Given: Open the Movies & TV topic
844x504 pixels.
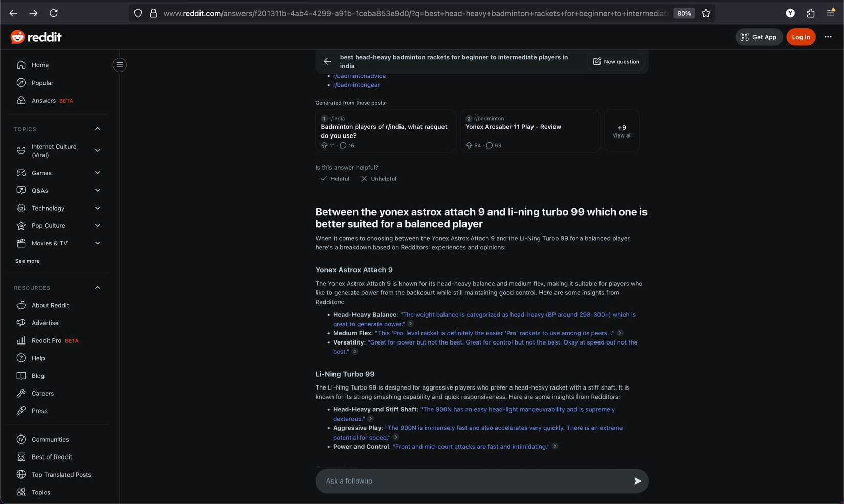Looking at the screenshot, I should [50, 243].
